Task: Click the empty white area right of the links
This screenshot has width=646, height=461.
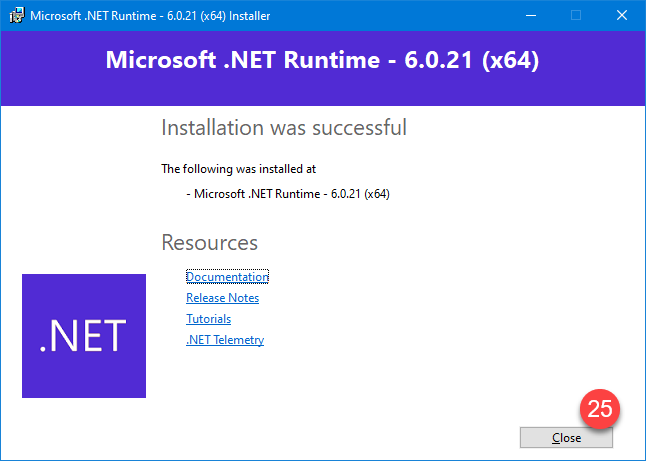Action: coord(450,310)
